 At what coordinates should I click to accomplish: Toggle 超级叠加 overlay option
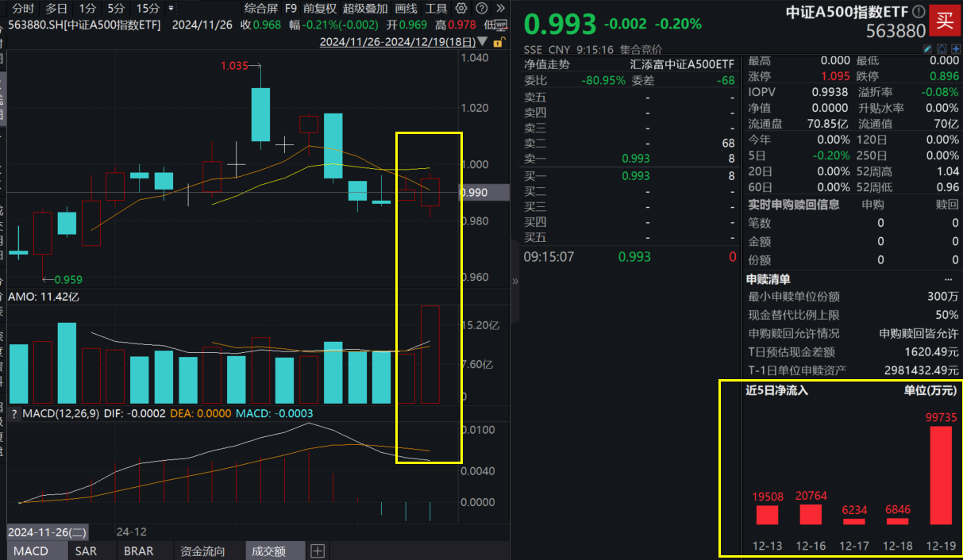pyautogui.click(x=365, y=9)
